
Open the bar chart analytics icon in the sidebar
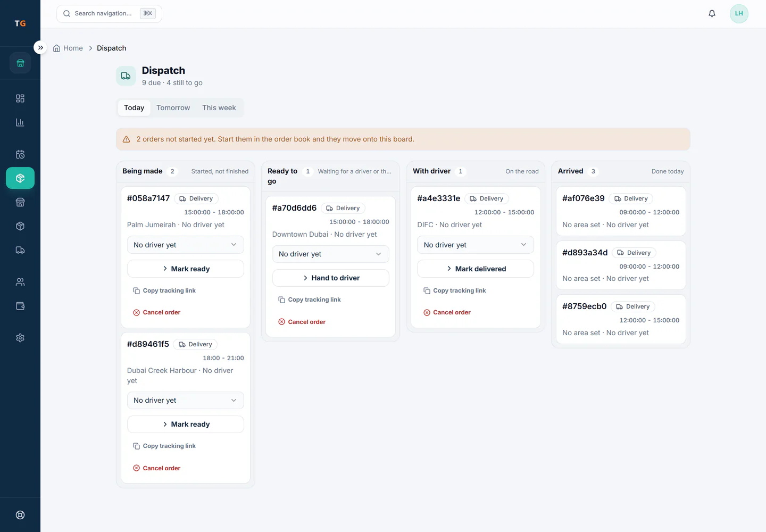tap(20, 122)
